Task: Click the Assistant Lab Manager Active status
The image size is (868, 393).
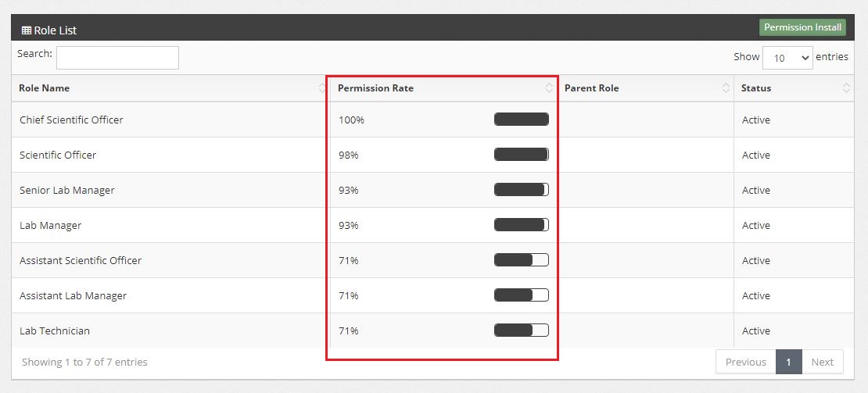Action: 755,295
